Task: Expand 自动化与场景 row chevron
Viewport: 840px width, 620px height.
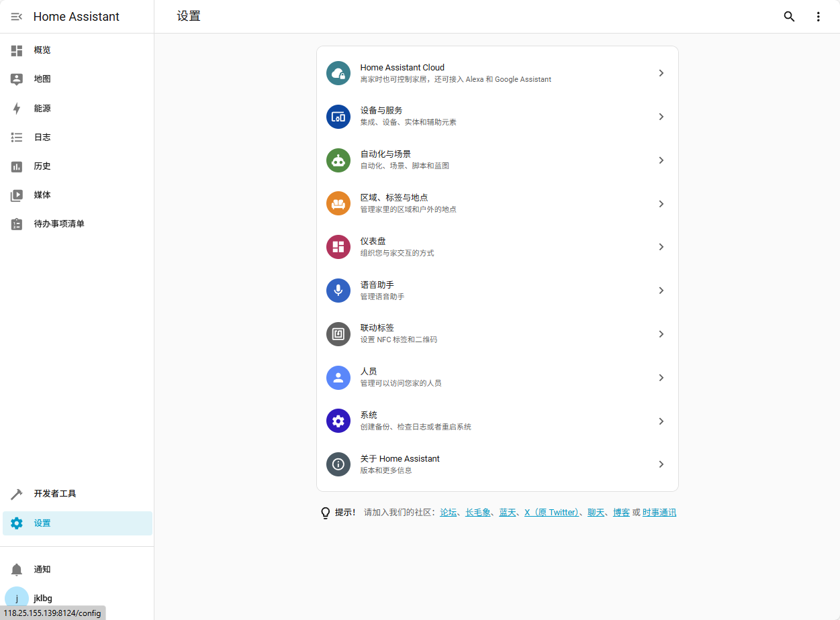Action: click(661, 160)
